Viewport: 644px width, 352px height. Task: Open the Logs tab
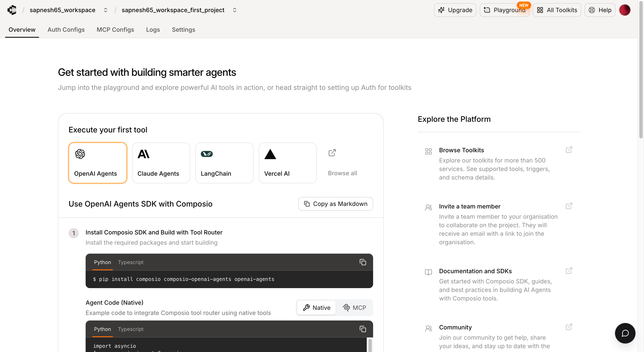tap(153, 30)
